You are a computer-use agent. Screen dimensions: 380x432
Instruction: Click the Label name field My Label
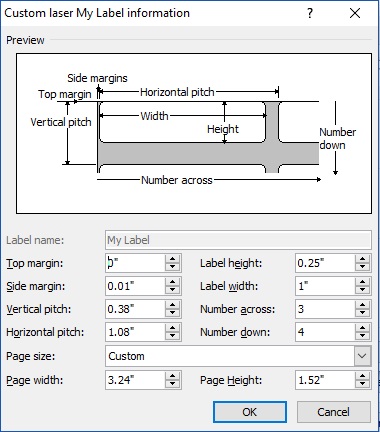(x=238, y=240)
